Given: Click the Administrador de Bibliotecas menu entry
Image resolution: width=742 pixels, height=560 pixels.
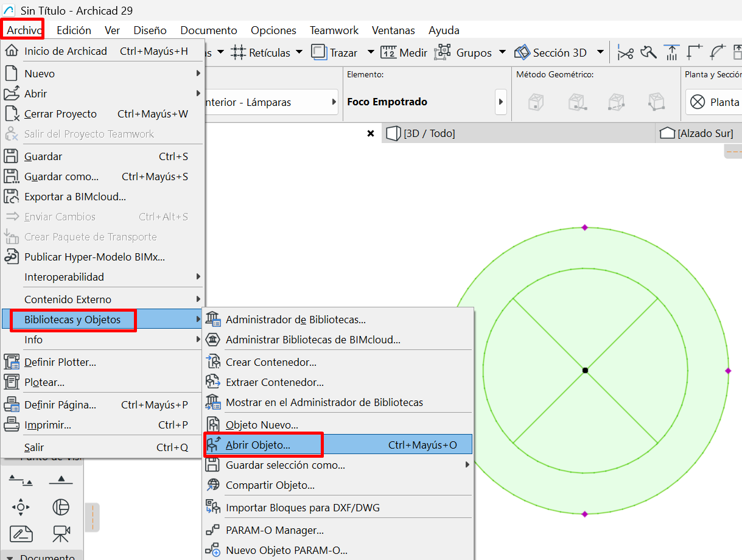Looking at the screenshot, I should [x=295, y=320].
